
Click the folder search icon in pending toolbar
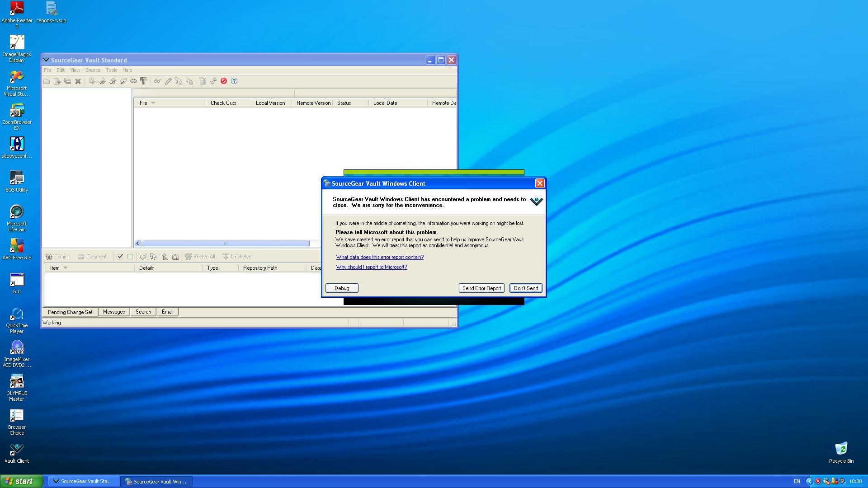pos(175,257)
